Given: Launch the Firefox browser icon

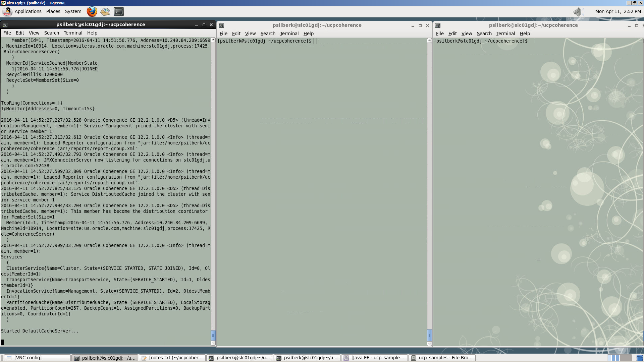Looking at the screenshot, I should [x=92, y=11].
